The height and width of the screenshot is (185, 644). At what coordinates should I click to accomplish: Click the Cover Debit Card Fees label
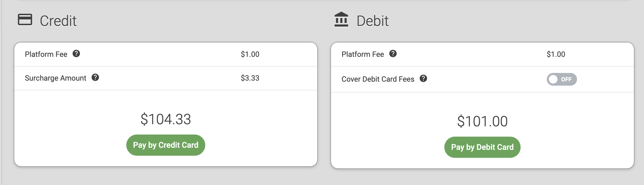378,79
